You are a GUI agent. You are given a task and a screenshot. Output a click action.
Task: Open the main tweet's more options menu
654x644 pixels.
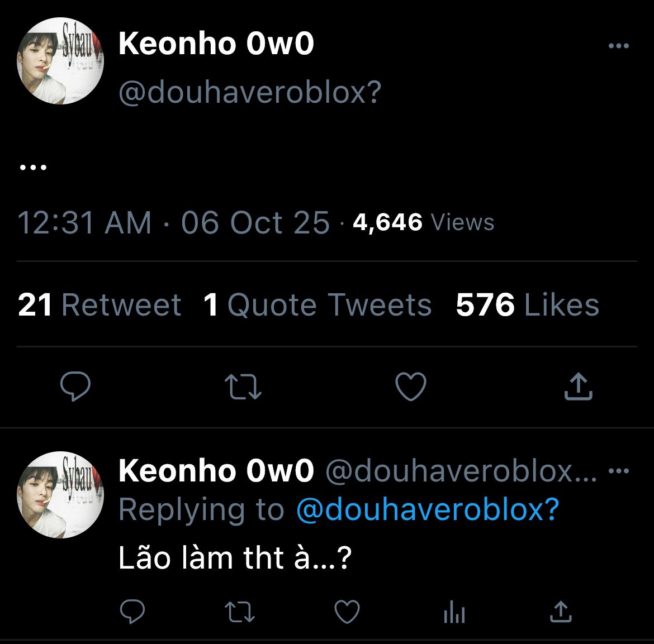pyautogui.click(x=618, y=46)
